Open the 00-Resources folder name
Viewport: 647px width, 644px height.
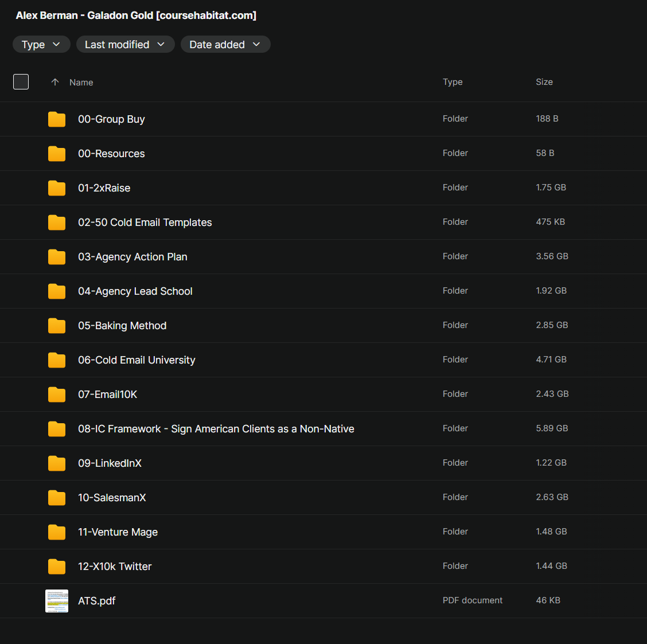click(x=111, y=154)
